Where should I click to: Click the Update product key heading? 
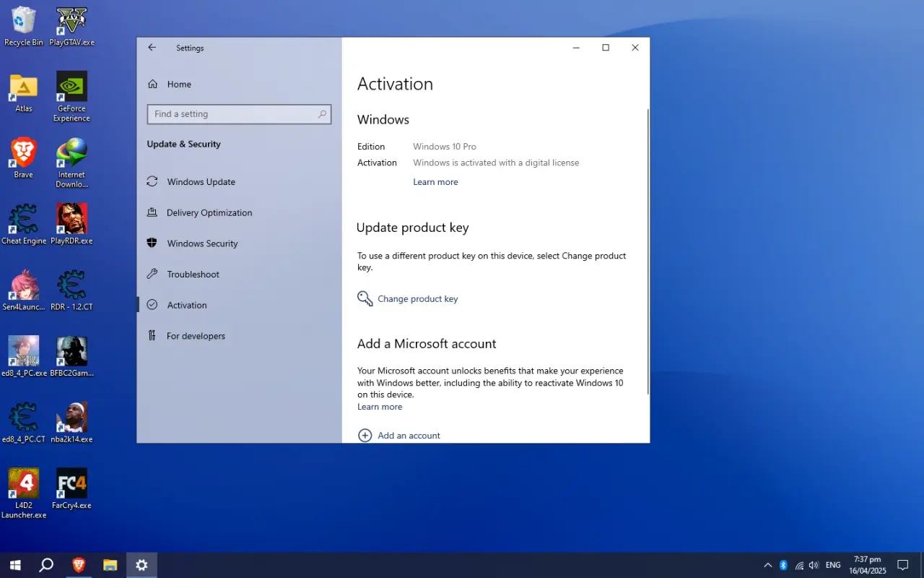click(412, 228)
